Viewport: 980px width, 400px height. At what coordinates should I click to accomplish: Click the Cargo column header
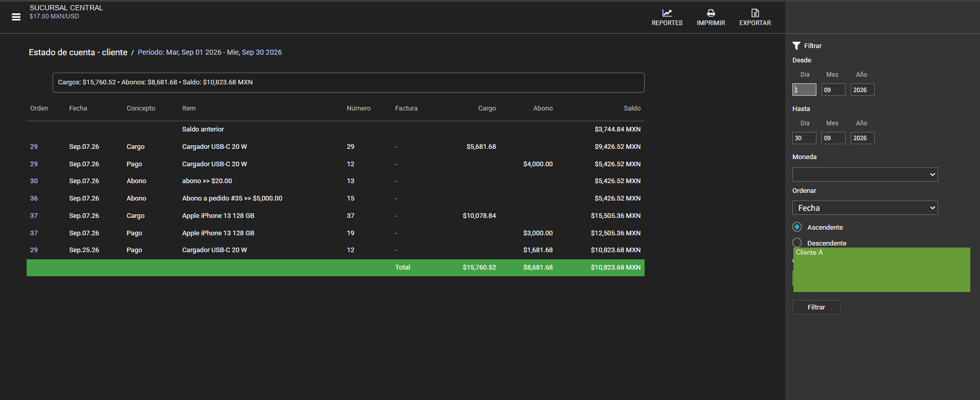[487, 108]
